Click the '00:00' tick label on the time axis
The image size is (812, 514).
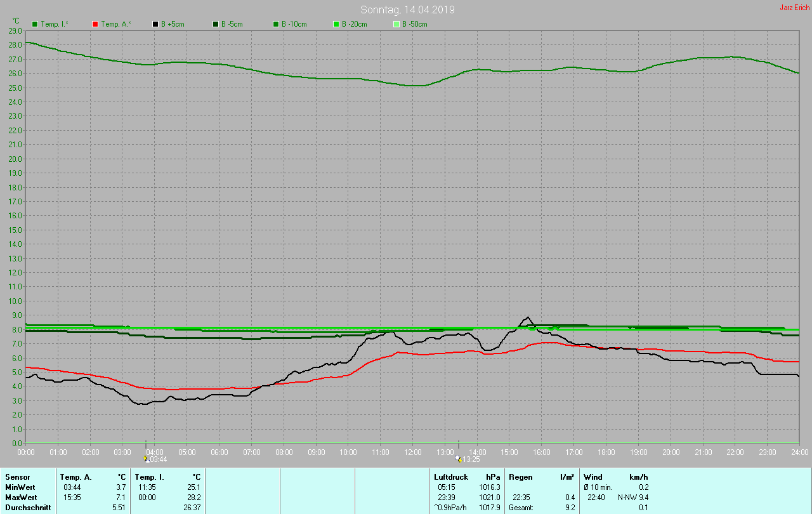pos(26,452)
